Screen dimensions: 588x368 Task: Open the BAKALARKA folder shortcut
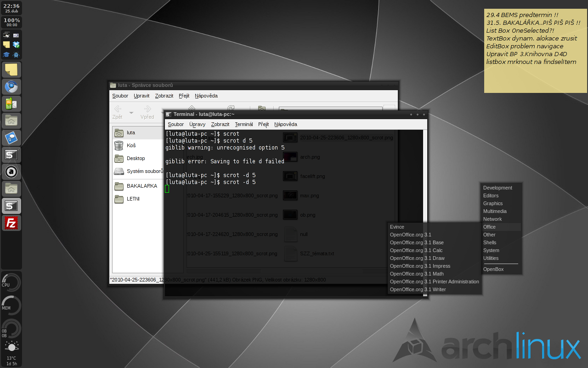click(x=141, y=186)
